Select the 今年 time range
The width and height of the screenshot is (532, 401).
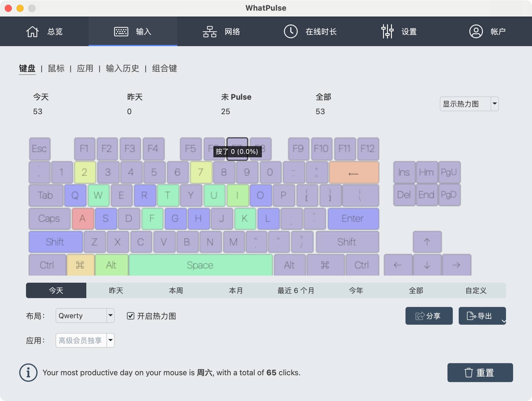point(356,290)
